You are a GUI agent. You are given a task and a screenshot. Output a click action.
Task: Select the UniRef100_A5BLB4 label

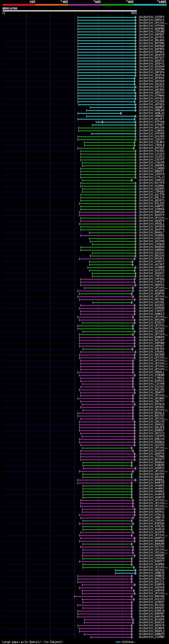152,110
